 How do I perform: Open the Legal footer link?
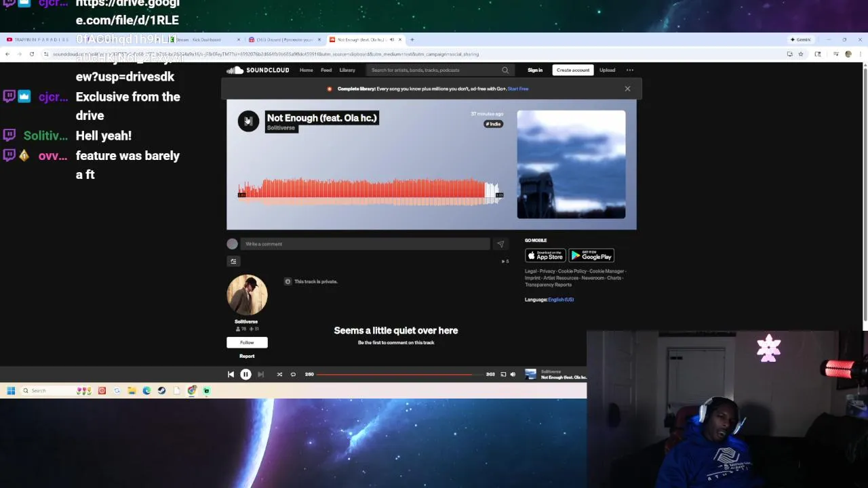point(530,271)
